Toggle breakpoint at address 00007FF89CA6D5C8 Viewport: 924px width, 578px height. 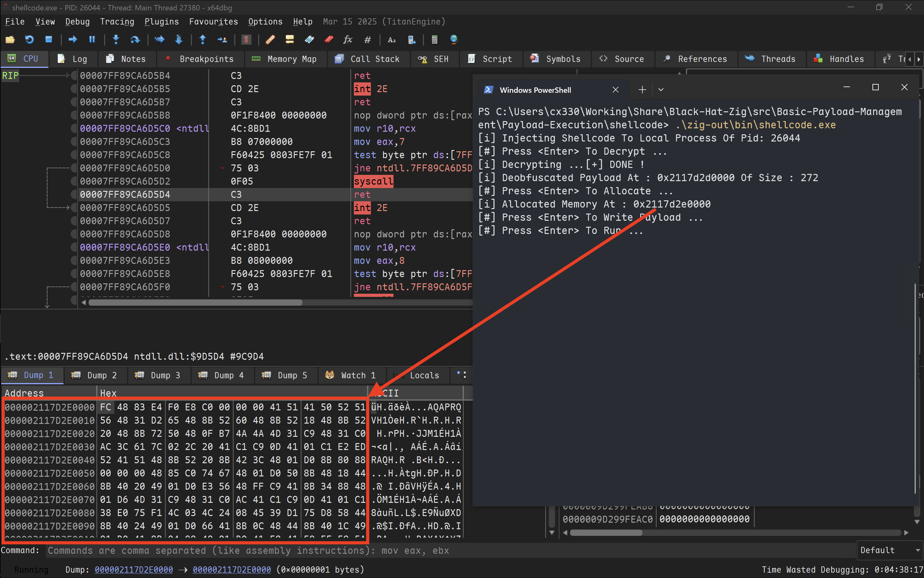tap(74, 155)
